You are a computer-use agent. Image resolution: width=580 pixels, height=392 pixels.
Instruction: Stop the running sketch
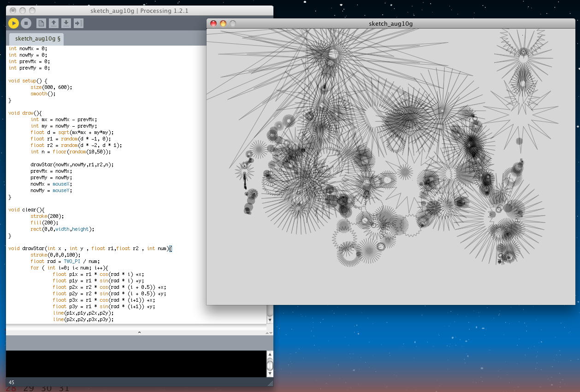(x=26, y=23)
